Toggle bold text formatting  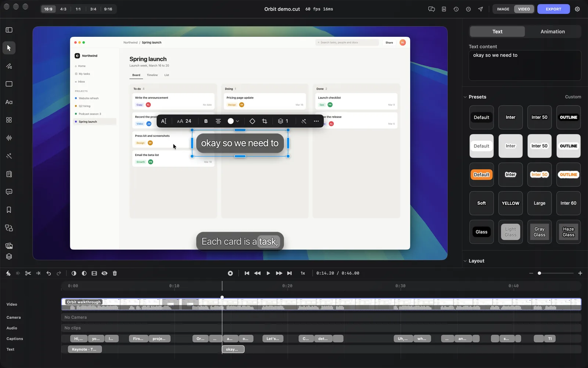(206, 121)
